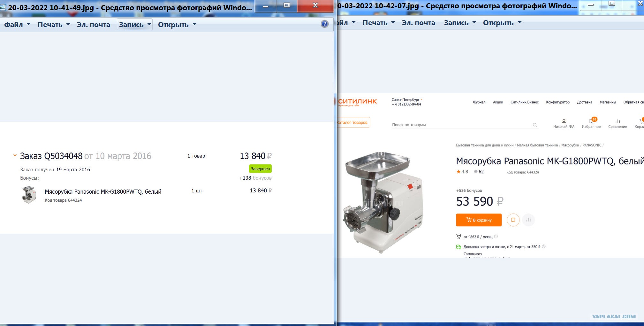This screenshot has width=644, height=326.
Task: Click Эл. почта in the right viewer
Action: pyautogui.click(x=418, y=23)
